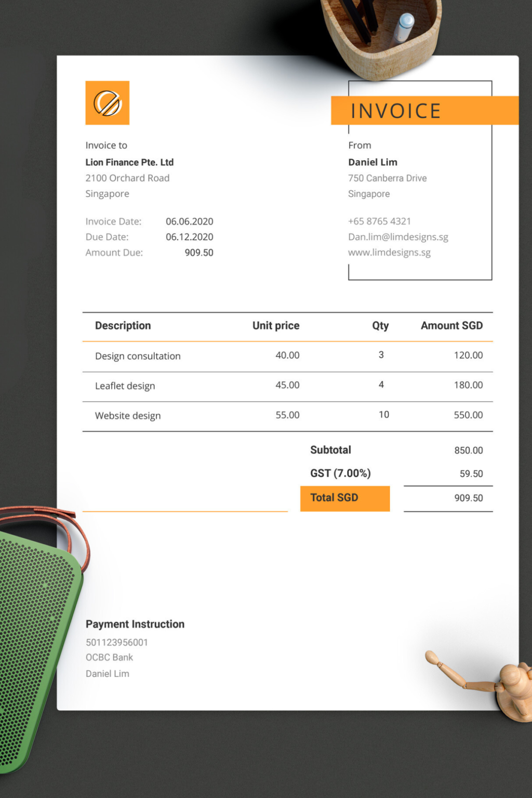Click the orange company logo icon
Screen dimensions: 532x798
(x=107, y=103)
